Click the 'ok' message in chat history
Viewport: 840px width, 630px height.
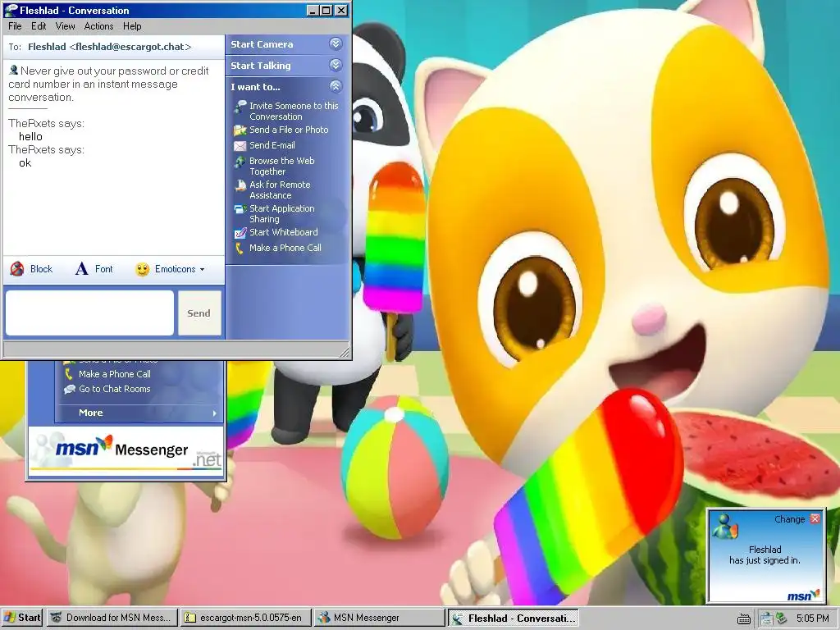click(25, 163)
